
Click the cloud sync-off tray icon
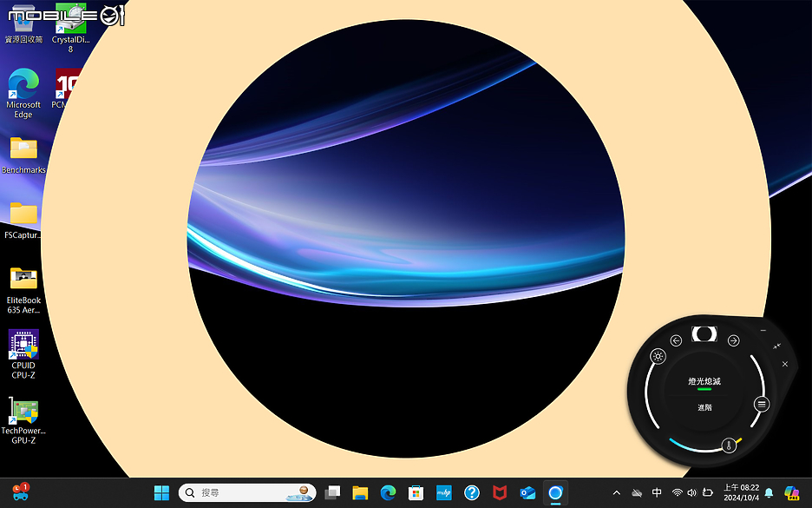click(x=637, y=492)
